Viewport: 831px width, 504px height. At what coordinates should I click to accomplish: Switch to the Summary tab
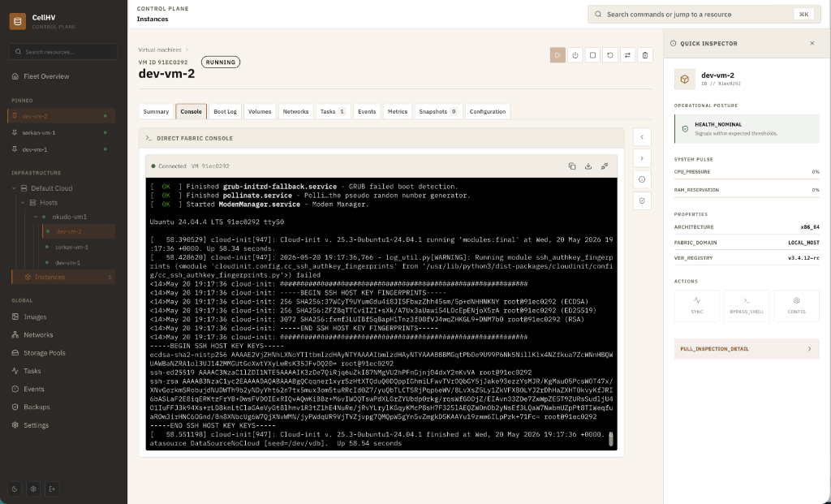[x=156, y=111]
